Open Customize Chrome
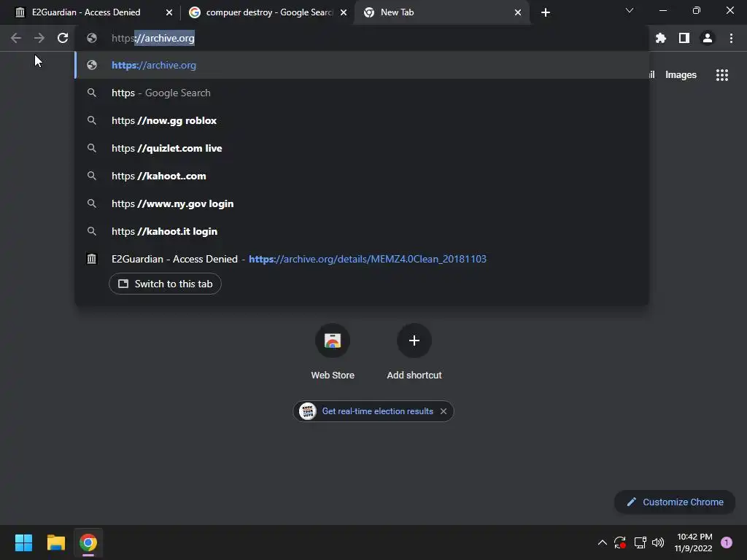This screenshot has width=747, height=560. click(x=675, y=502)
